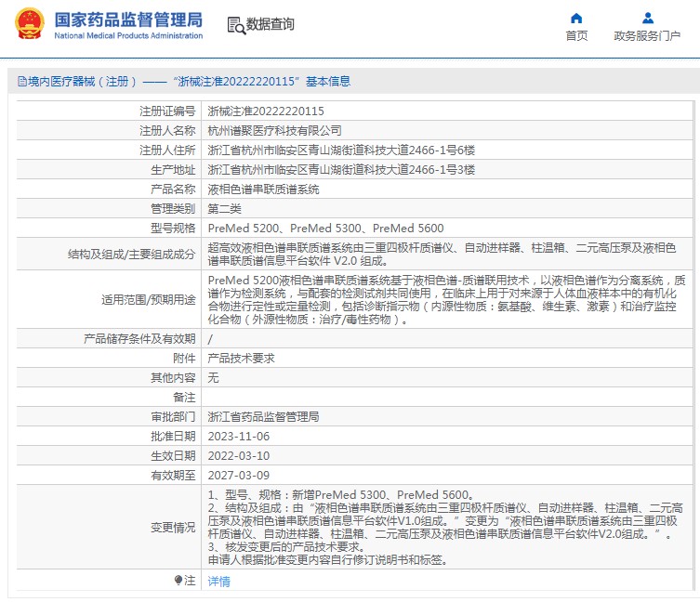Open the 详情 link
The image size is (700, 602).
[218, 581]
